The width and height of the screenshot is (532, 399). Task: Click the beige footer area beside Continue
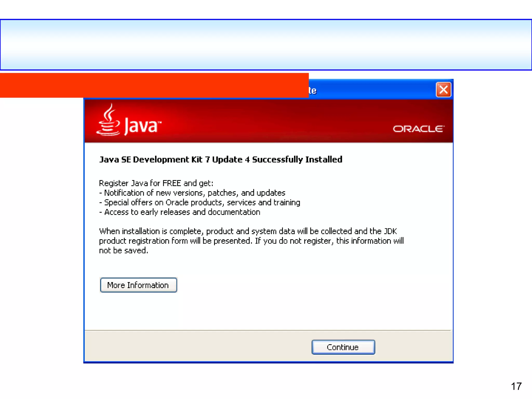(x=197, y=347)
